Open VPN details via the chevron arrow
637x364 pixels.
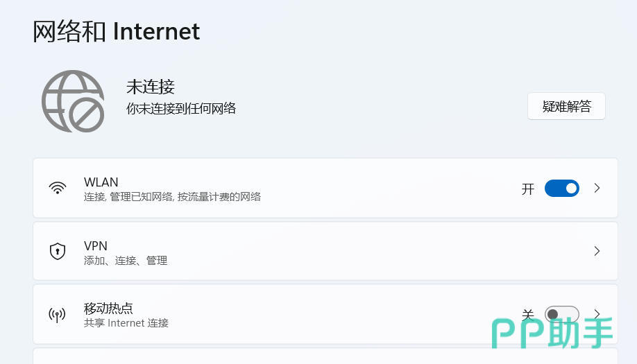(x=597, y=251)
